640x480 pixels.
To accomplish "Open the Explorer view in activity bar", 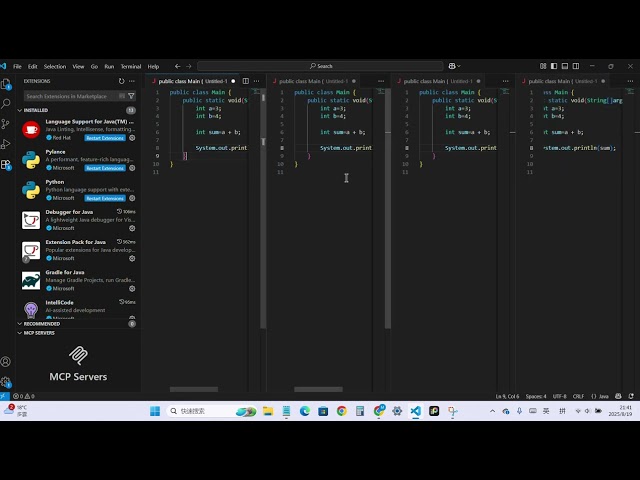I will click(6, 84).
